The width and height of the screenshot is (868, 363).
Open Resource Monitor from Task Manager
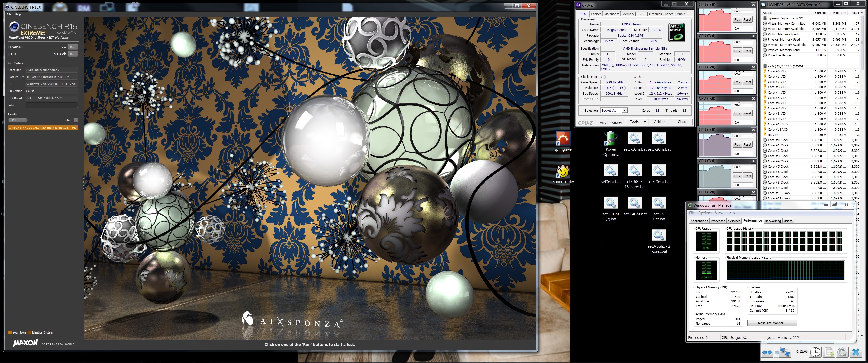coord(772,323)
